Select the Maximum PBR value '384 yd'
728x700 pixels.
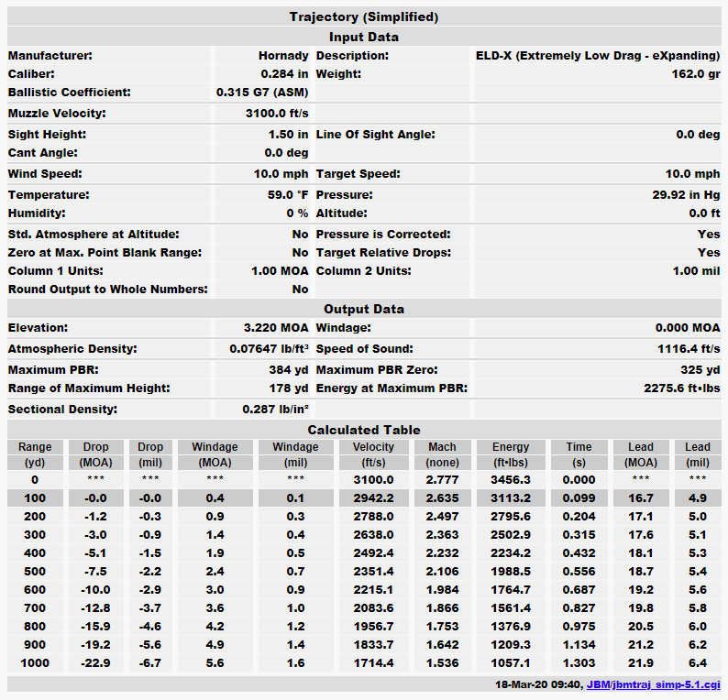point(289,370)
